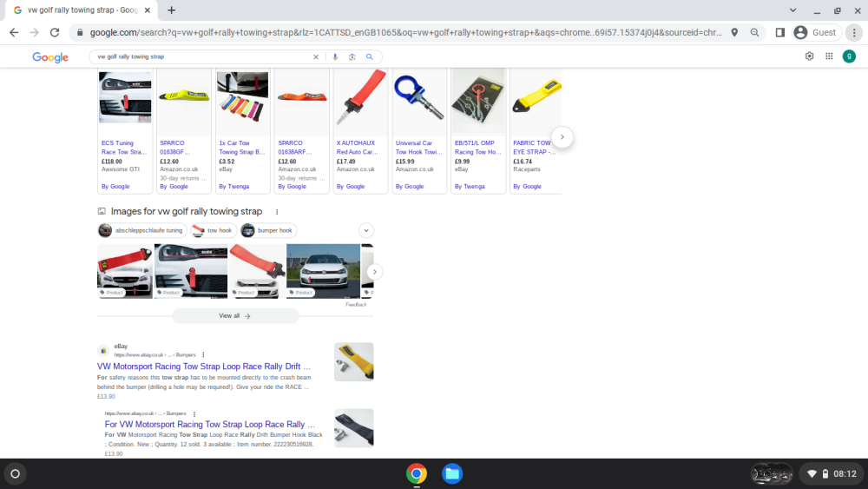Clear the search query text

coord(316,56)
